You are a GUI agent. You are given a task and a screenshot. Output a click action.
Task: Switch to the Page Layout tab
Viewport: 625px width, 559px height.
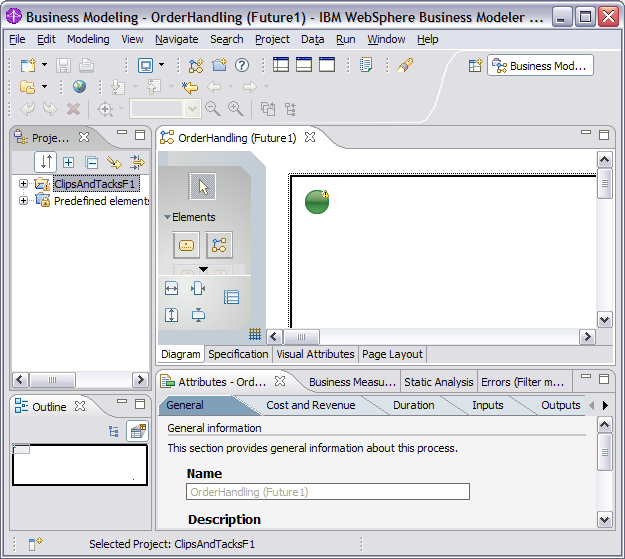point(392,354)
